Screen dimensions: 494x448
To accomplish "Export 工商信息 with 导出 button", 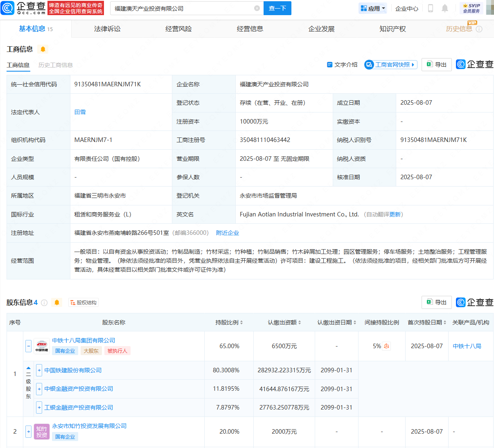I will click(x=437, y=65).
